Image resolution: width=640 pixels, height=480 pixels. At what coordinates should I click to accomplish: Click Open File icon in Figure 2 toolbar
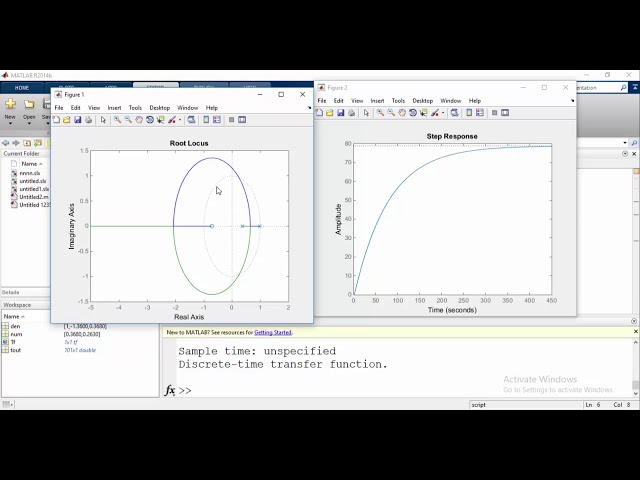coord(330,113)
